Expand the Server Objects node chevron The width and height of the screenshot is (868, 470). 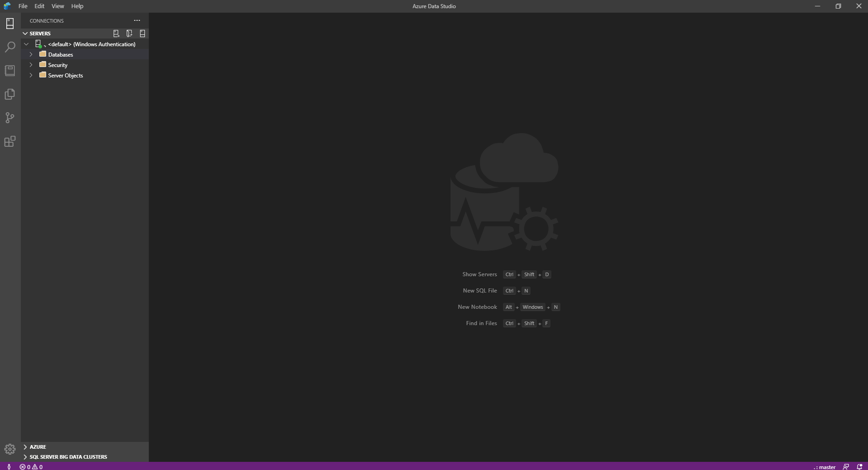coord(31,75)
